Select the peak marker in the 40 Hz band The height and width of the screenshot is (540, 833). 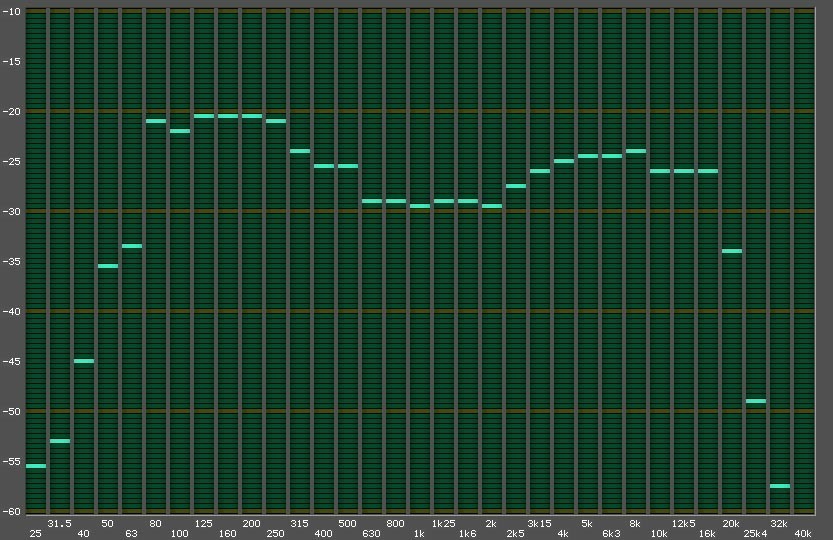pyautogui.click(x=84, y=361)
